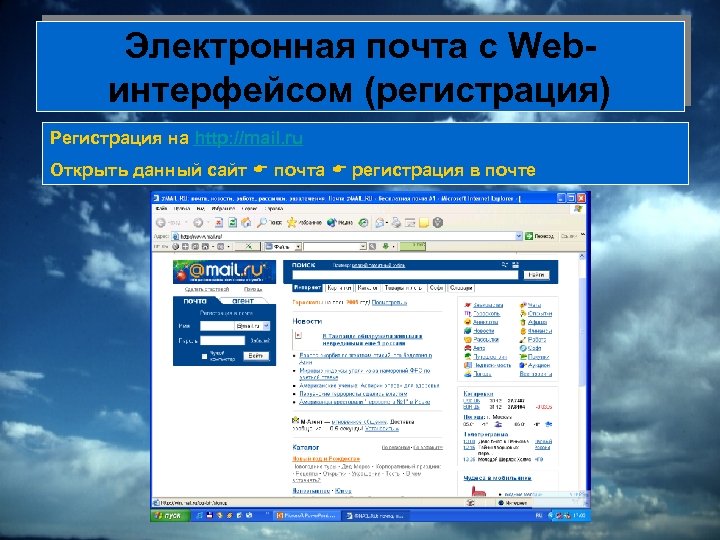Click the gray shield toolbar icon

[x=438, y=223]
